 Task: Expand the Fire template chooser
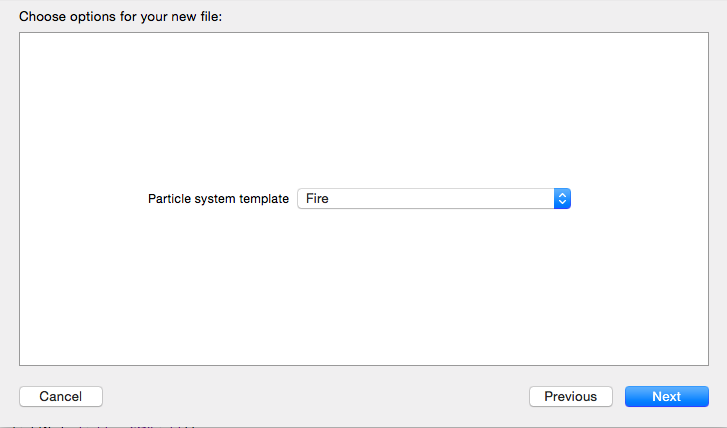pyautogui.click(x=434, y=199)
